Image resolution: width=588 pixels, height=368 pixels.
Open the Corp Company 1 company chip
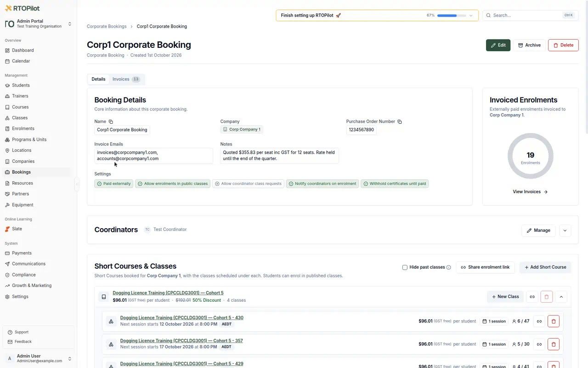(x=242, y=130)
